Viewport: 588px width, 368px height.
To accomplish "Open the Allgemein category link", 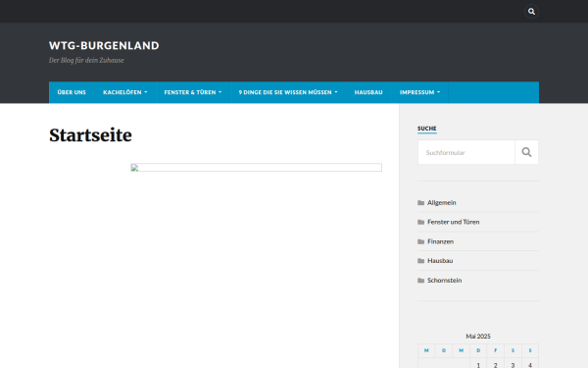I will 442,203.
